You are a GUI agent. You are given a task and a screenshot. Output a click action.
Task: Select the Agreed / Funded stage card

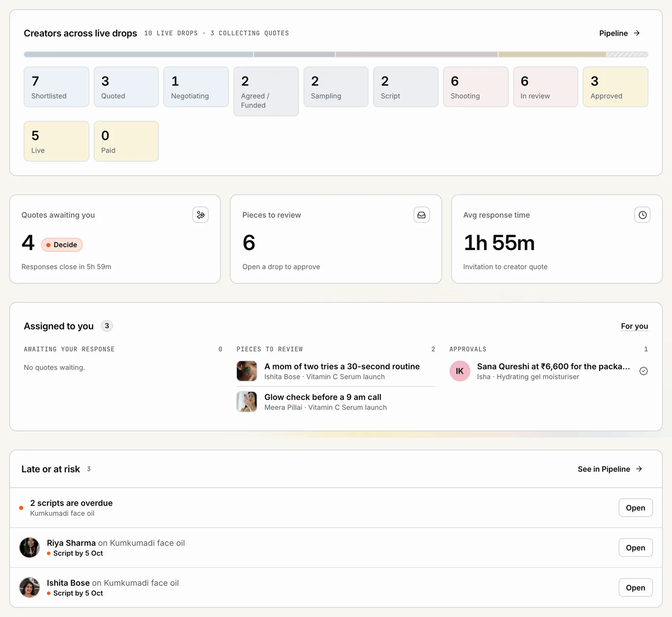(x=266, y=92)
